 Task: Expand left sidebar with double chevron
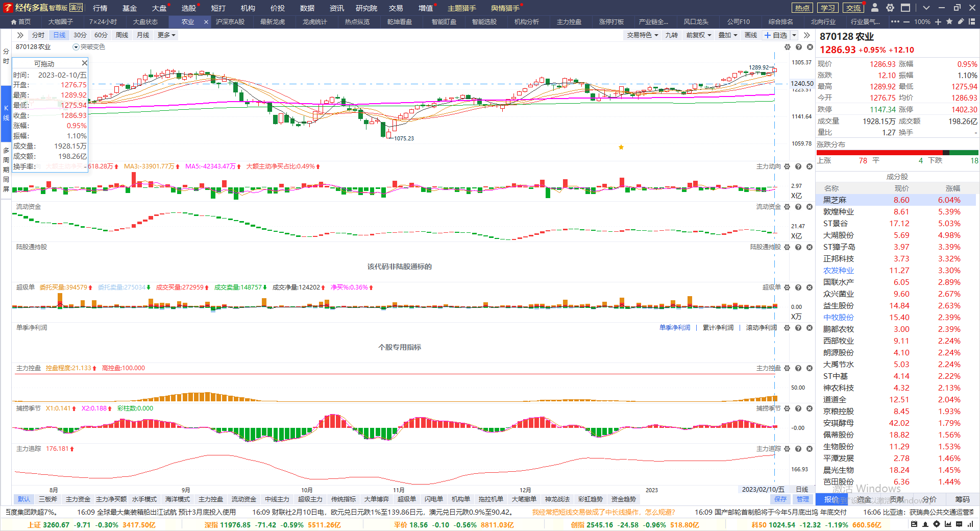pos(20,35)
